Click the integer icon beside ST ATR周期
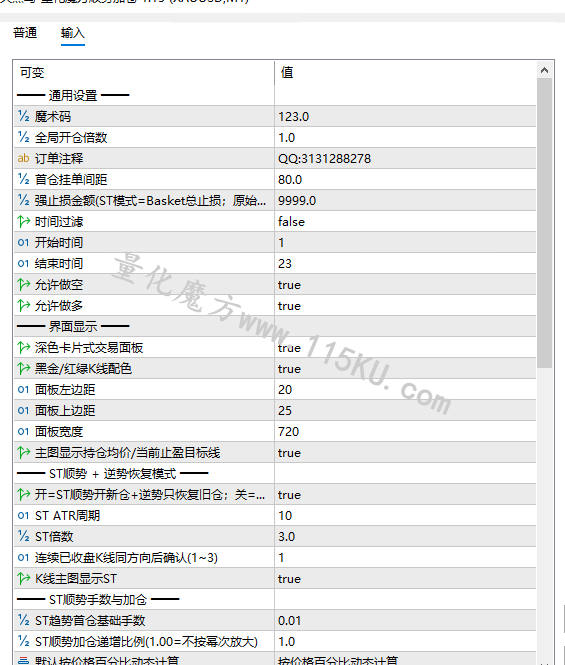Image resolution: width=565 pixels, height=665 pixels. point(23,516)
